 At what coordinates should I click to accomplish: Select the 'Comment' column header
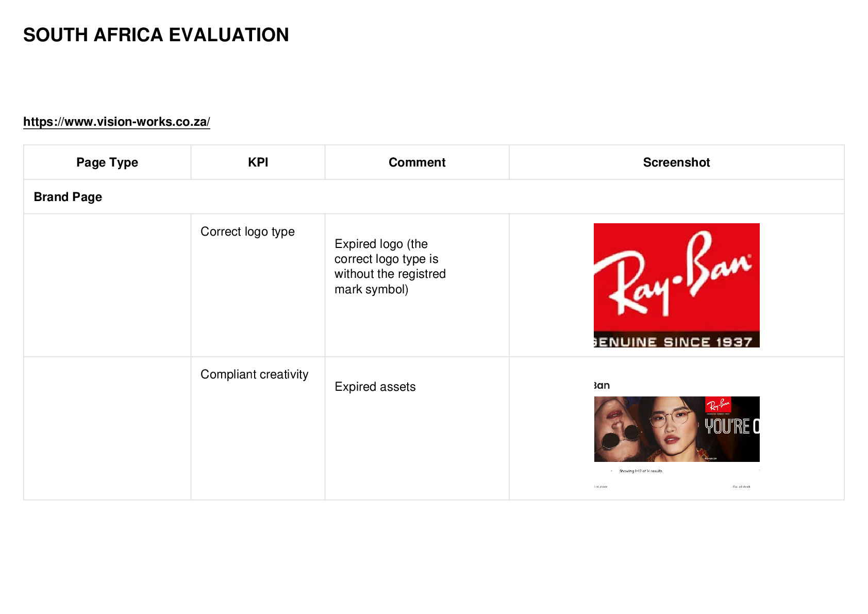pos(417,162)
